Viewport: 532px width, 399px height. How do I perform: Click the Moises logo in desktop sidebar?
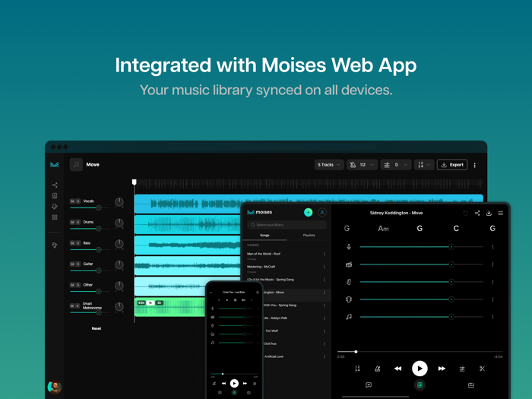click(54, 165)
